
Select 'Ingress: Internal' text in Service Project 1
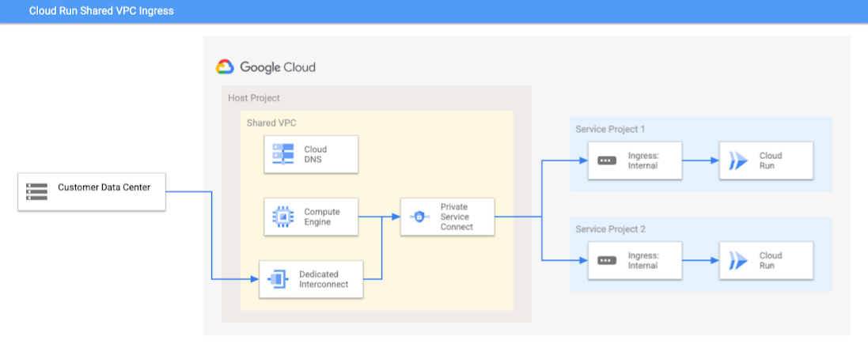(643, 161)
